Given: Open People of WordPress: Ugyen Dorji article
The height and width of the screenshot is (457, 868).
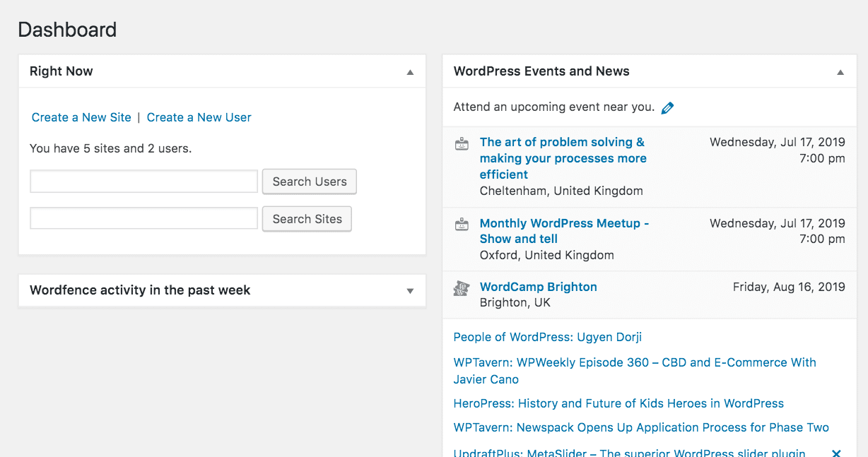Looking at the screenshot, I should pyautogui.click(x=547, y=337).
